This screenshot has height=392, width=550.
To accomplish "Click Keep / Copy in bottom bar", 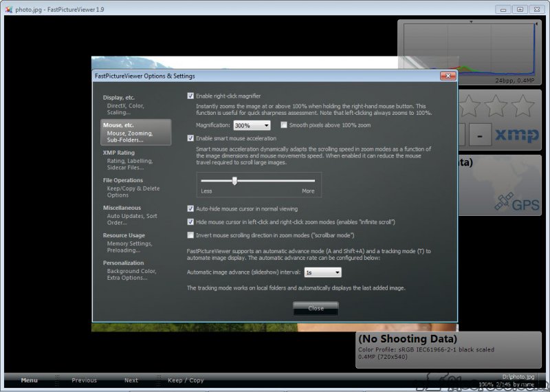I will [x=186, y=380].
